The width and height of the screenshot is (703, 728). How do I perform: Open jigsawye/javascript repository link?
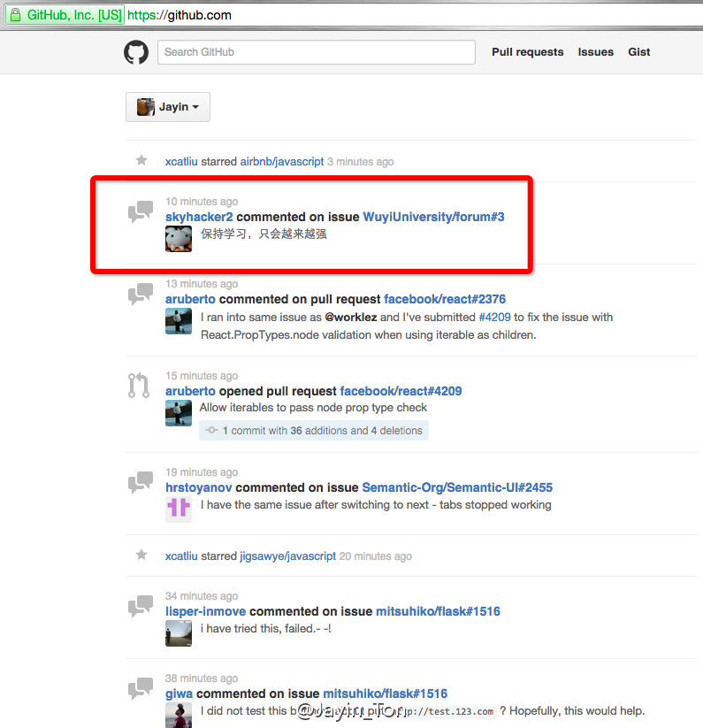pyautogui.click(x=287, y=556)
